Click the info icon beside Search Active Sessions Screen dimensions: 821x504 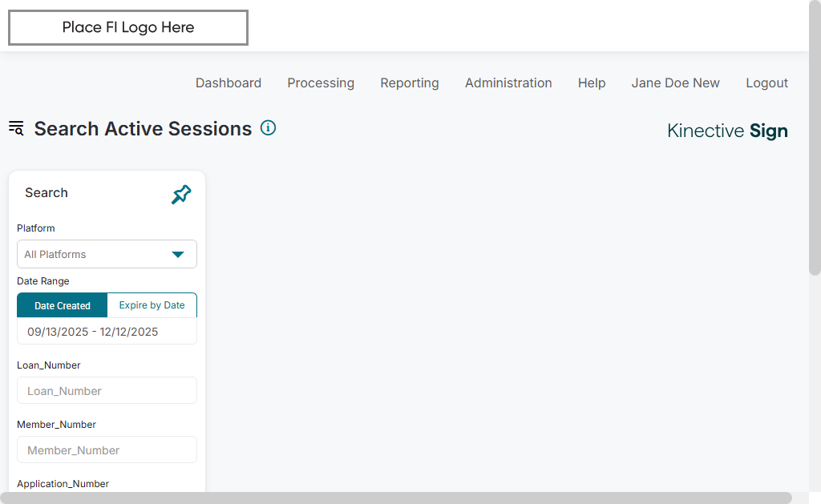click(269, 128)
